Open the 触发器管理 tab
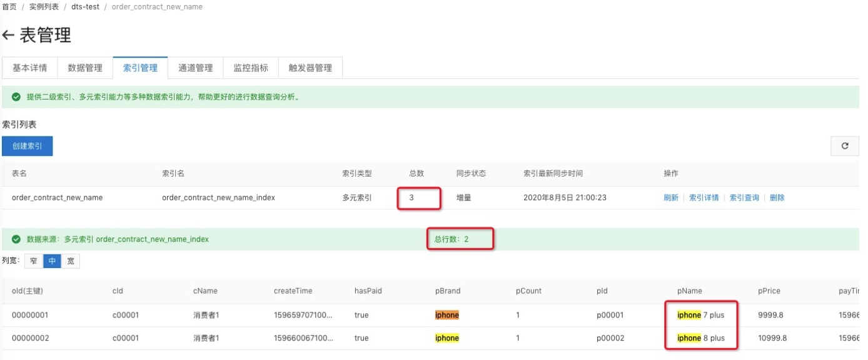The image size is (868, 360). tap(310, 68)
